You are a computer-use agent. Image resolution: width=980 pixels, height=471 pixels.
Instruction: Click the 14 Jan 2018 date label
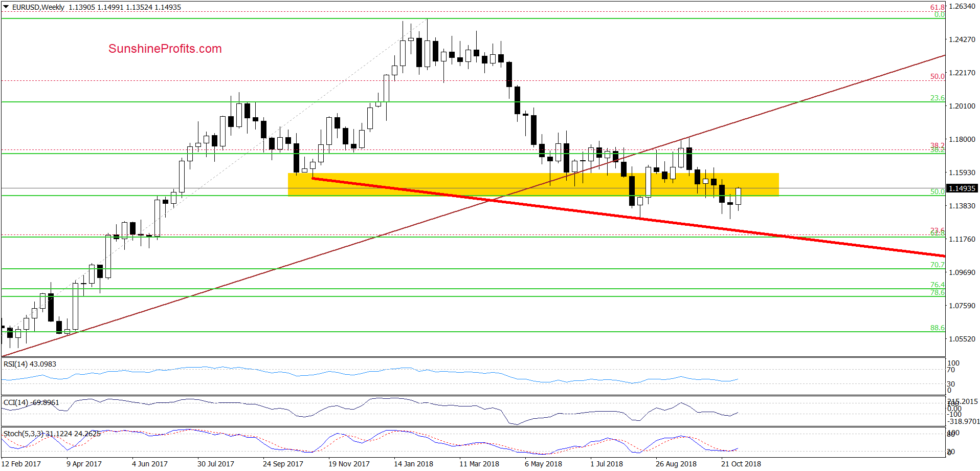[x=413, y=464]
